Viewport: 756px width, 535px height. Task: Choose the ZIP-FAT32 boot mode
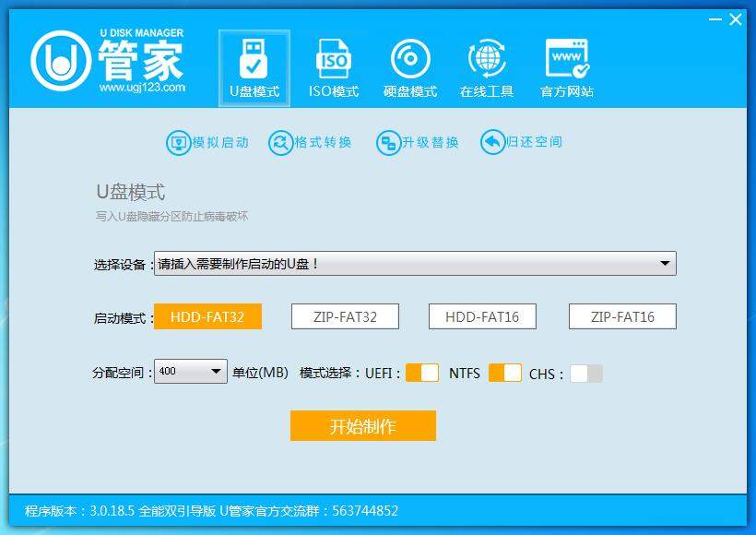[346, 315]
